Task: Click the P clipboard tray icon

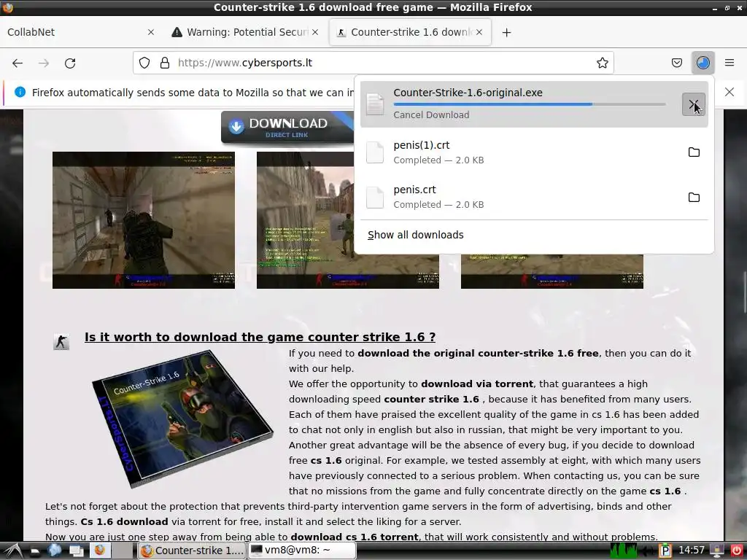Action: click(x=665, y=551)
